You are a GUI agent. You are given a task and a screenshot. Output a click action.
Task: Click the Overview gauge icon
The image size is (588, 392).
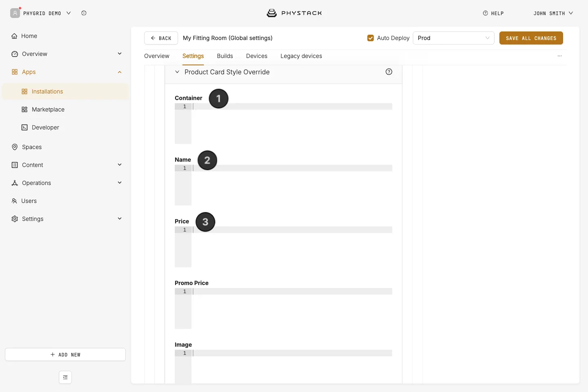point(15,54)
